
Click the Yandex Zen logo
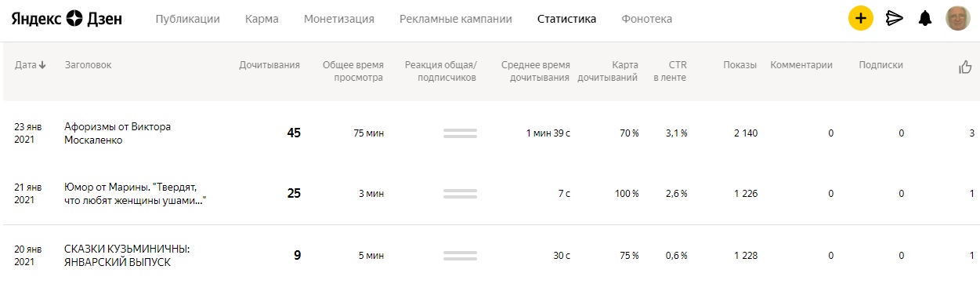tap(67, 19)
